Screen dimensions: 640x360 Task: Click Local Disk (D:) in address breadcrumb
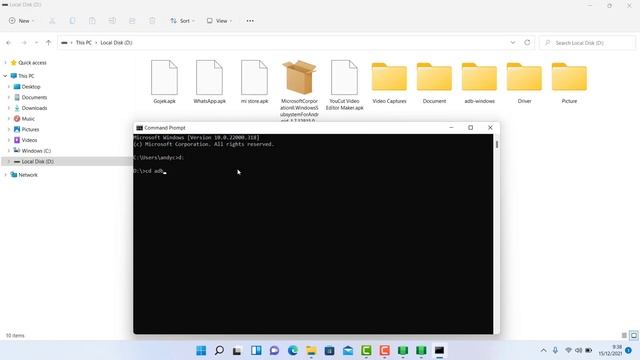click(116, 42)
